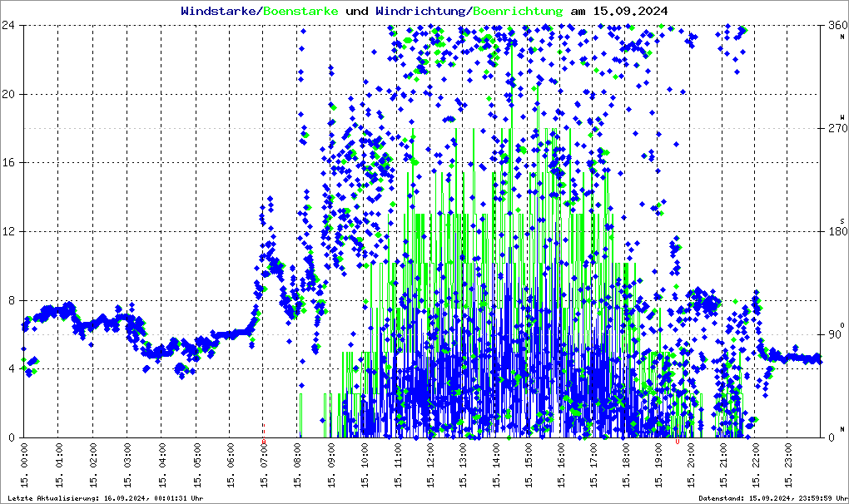Click the time label '15. 00:00'
Screen dimensions: 849x504
[24, 465]
